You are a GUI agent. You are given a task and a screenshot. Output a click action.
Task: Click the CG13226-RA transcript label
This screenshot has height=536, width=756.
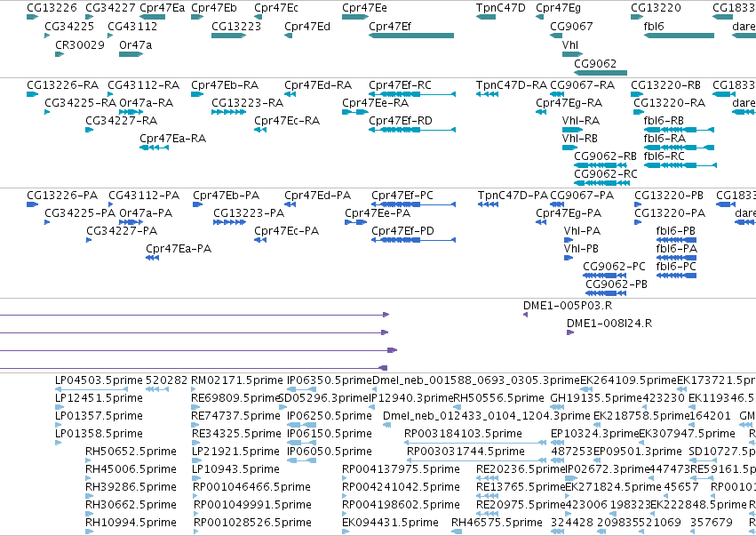click(63, 85)
